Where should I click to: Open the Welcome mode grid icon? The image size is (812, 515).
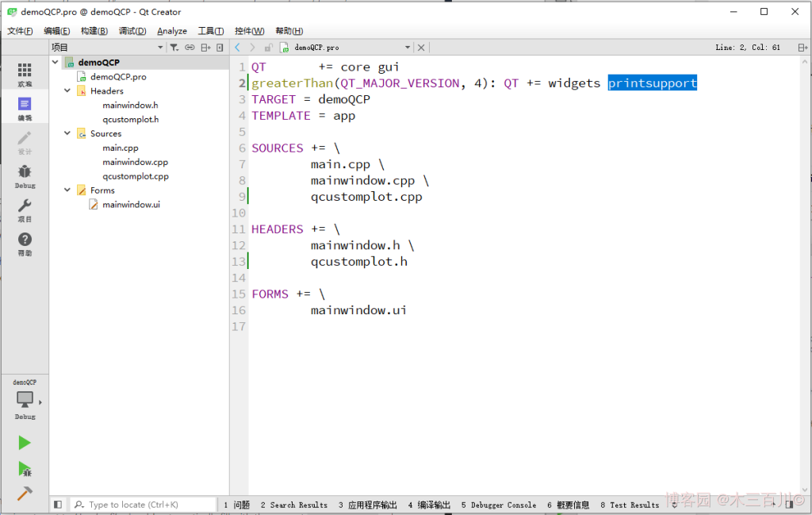pyautogui.click(x=25, y=74)
